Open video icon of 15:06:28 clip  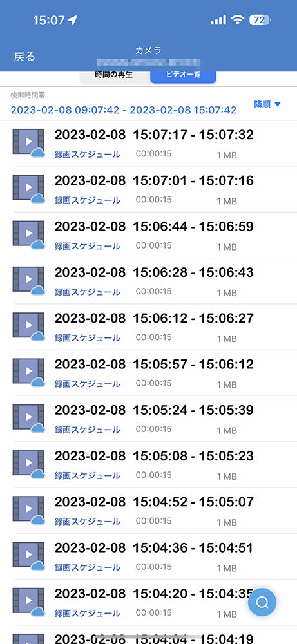point(28,281)
